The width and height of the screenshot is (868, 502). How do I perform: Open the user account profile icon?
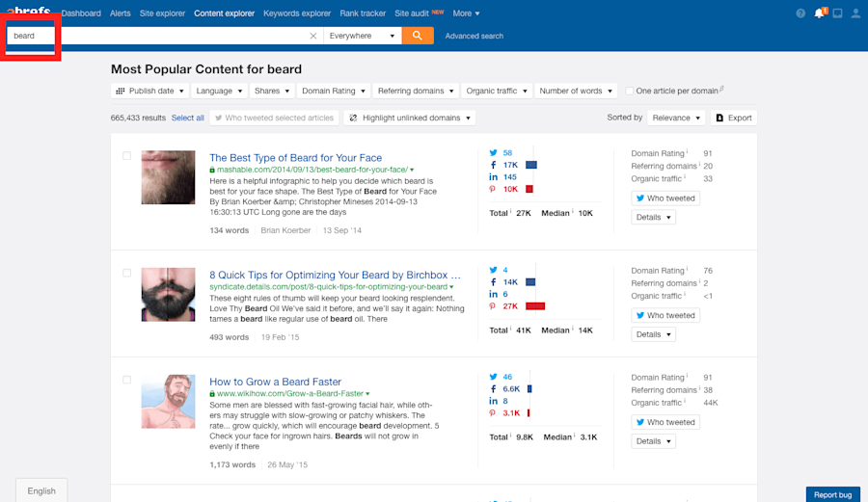tap(855, 13)
